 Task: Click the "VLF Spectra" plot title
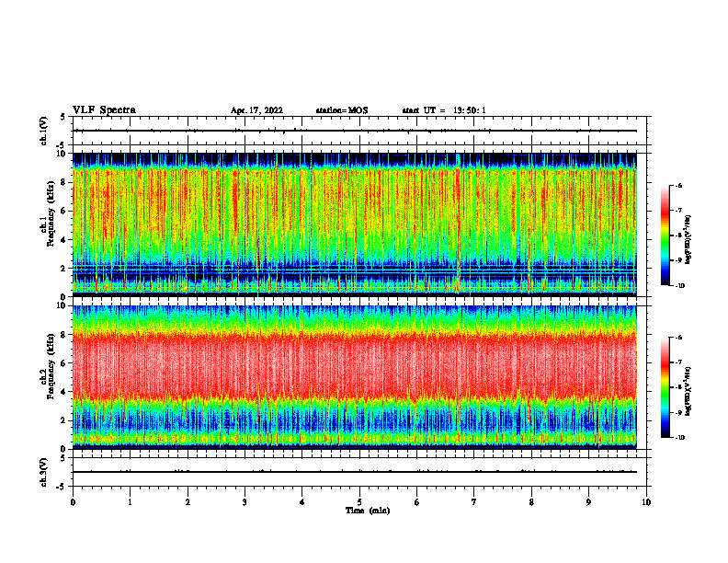tap(104, 110)
